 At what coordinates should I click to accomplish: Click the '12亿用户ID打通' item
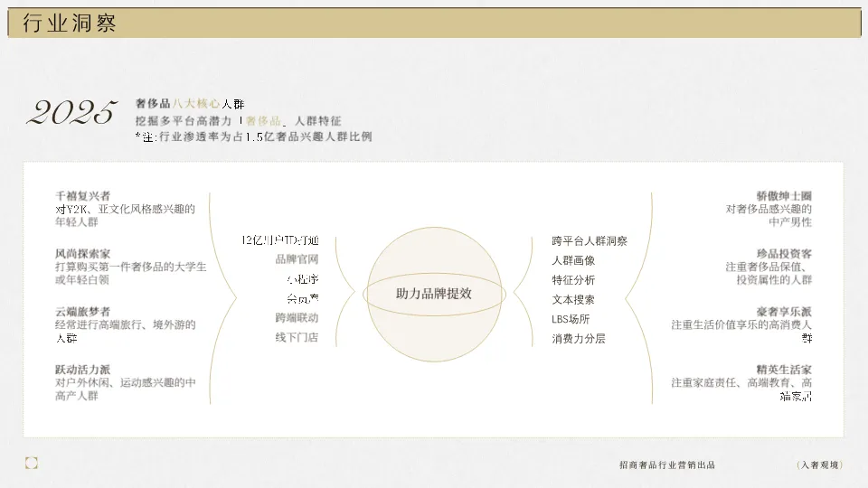tap(280, 240)
